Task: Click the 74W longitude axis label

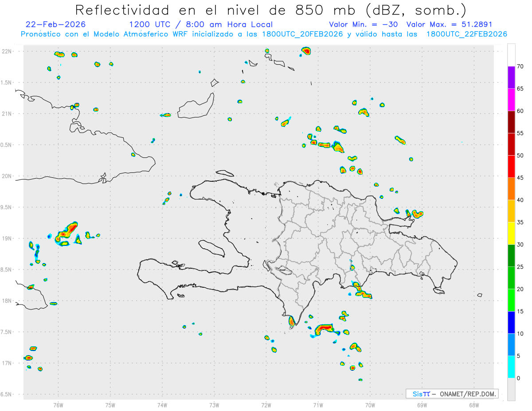Action: point(162,405)
